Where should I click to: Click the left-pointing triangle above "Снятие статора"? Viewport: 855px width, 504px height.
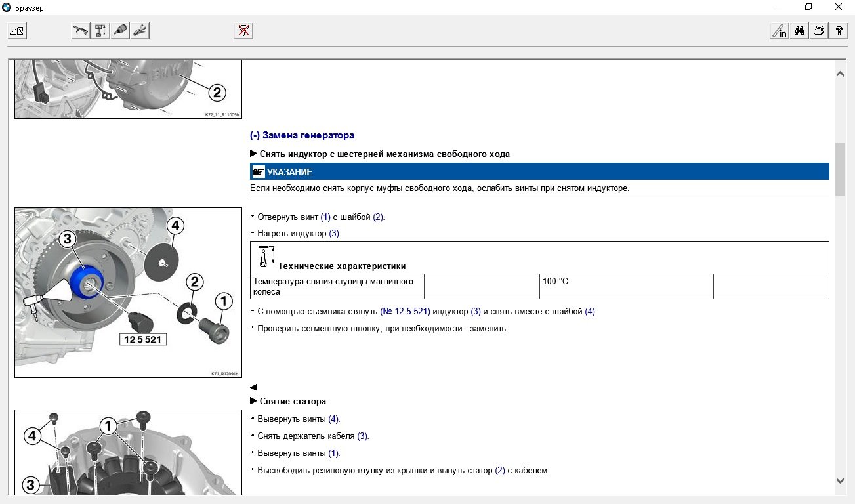click(254, 387)
